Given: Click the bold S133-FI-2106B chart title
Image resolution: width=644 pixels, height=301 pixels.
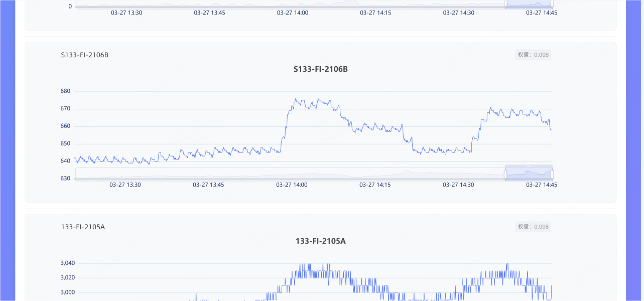Looking at the screenshot, I should pos(321,69).
